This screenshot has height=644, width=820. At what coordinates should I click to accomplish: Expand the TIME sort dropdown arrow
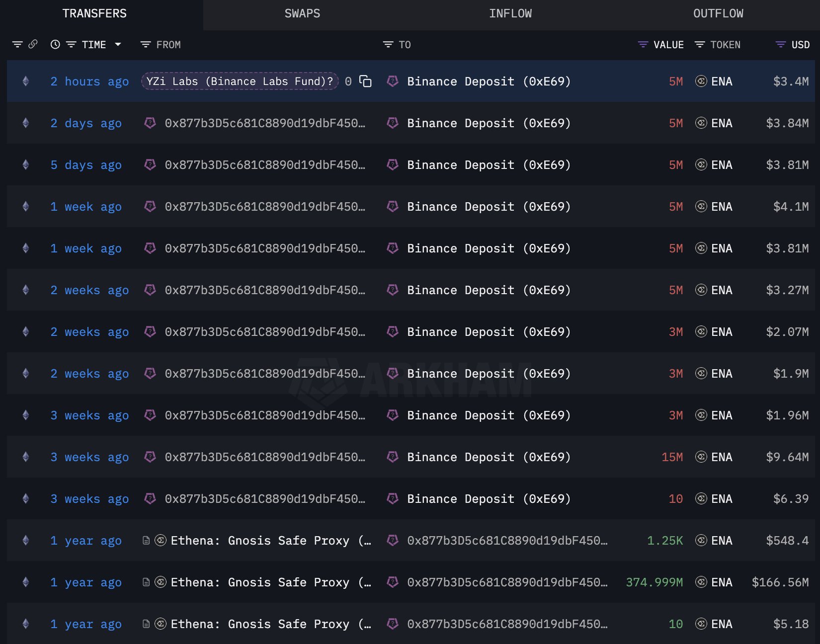coord(118,45)
